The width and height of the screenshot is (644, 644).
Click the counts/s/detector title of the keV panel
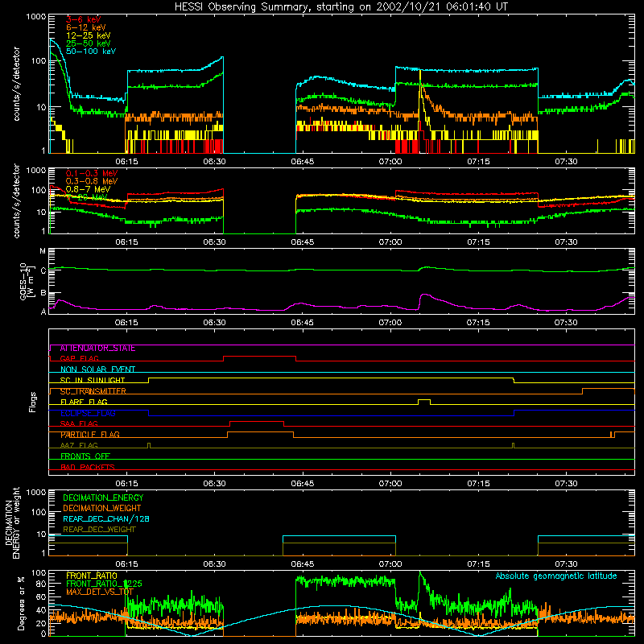16,84
